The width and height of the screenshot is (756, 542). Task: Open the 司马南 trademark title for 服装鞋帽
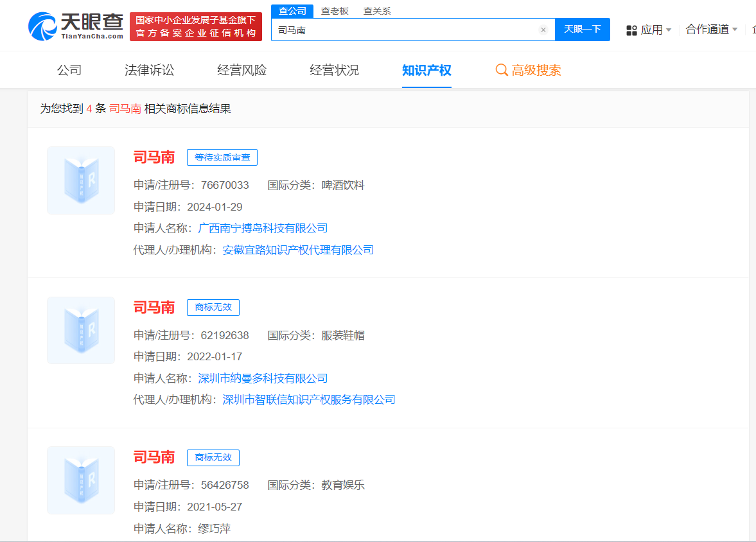pyautogui.click(x=154, y=307)
